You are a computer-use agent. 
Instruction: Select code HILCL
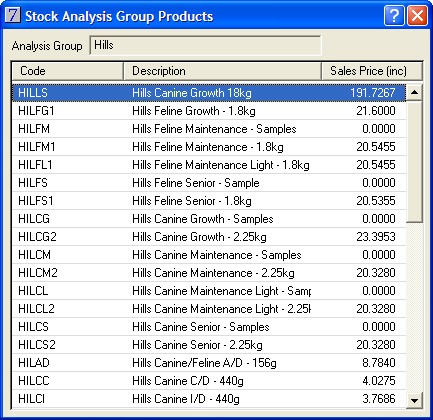(33, 291)
